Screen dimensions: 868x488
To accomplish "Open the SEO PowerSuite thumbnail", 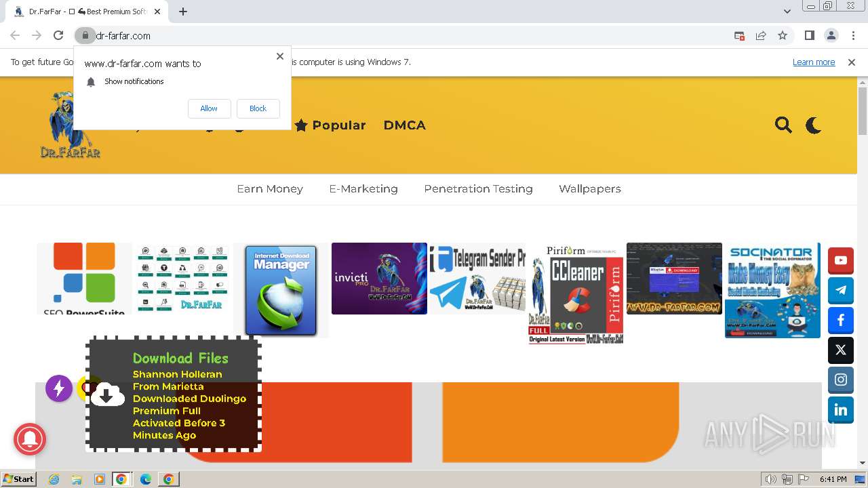I will point(84,279).
